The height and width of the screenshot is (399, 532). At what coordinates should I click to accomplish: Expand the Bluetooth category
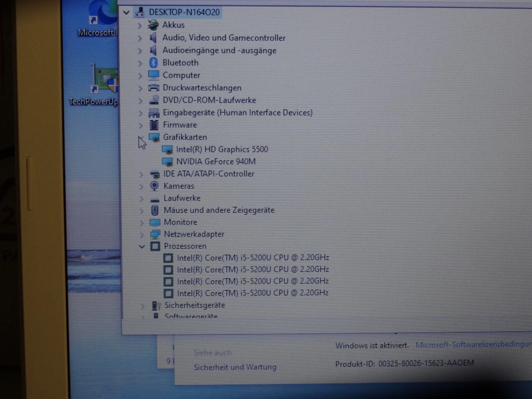tap(140, 63)
